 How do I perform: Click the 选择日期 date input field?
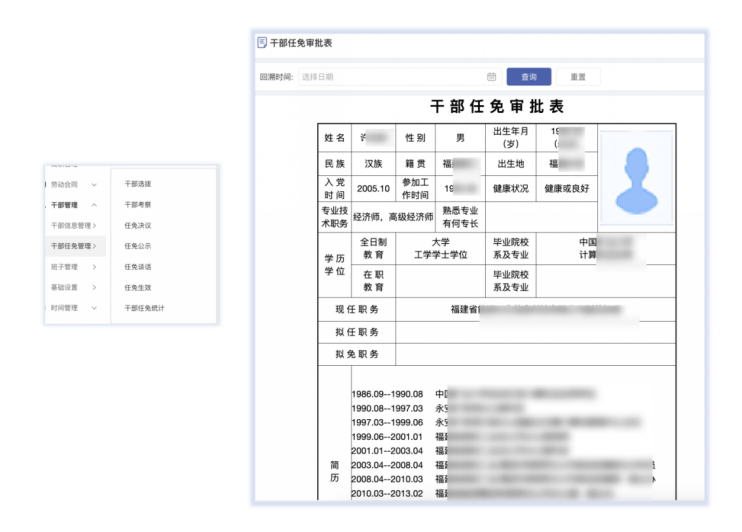point(390,76)
